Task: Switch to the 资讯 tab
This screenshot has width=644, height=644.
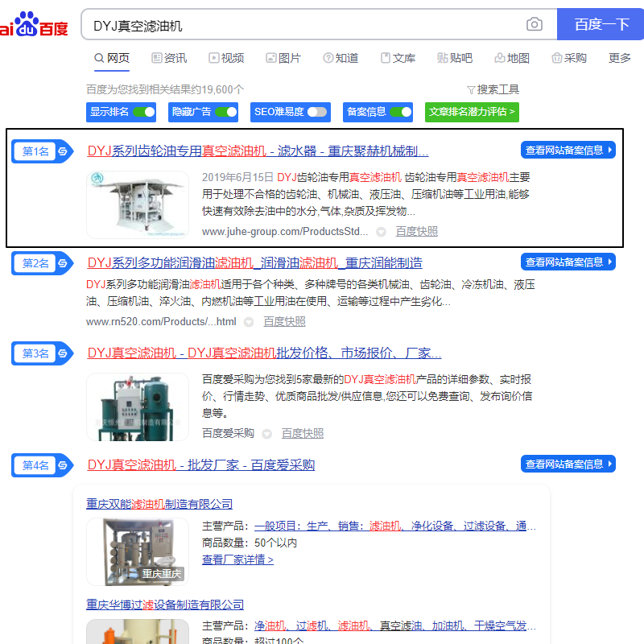Action: (169, 58)
